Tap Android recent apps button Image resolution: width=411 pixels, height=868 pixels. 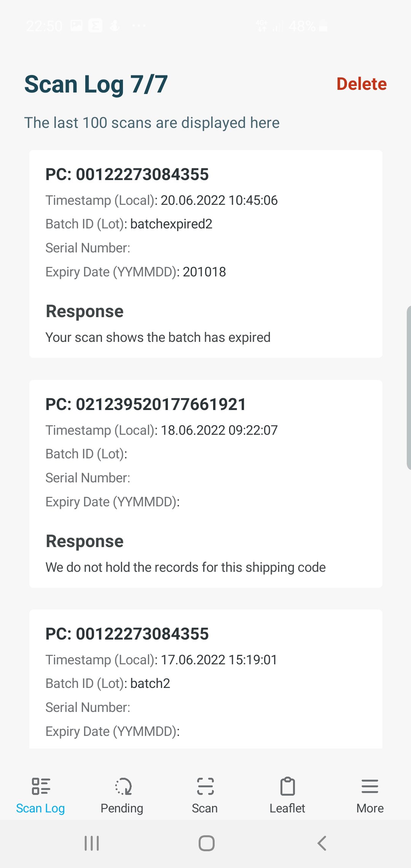click(92, 843)
